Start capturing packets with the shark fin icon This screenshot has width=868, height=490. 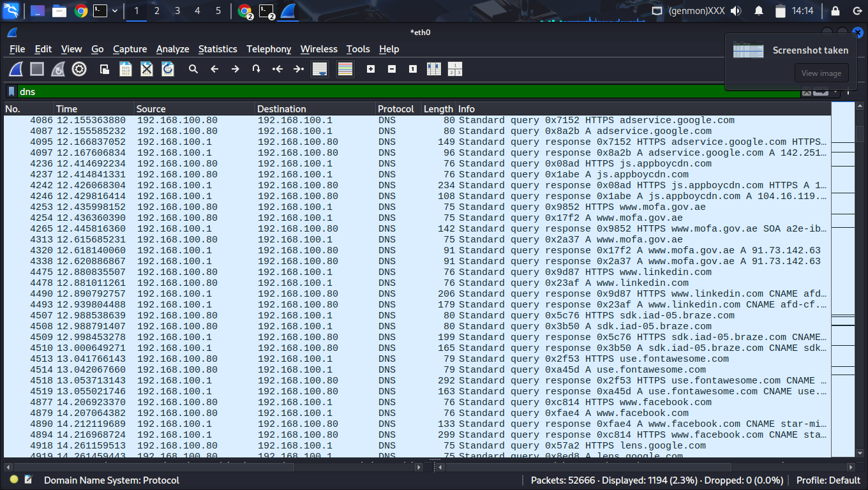(16, 69)
